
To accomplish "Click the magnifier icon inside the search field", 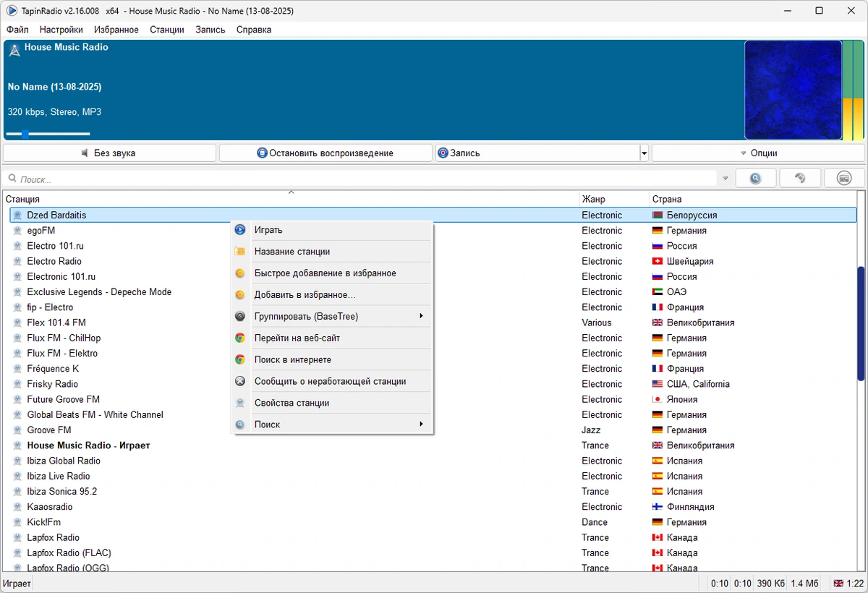I will 13,179.
